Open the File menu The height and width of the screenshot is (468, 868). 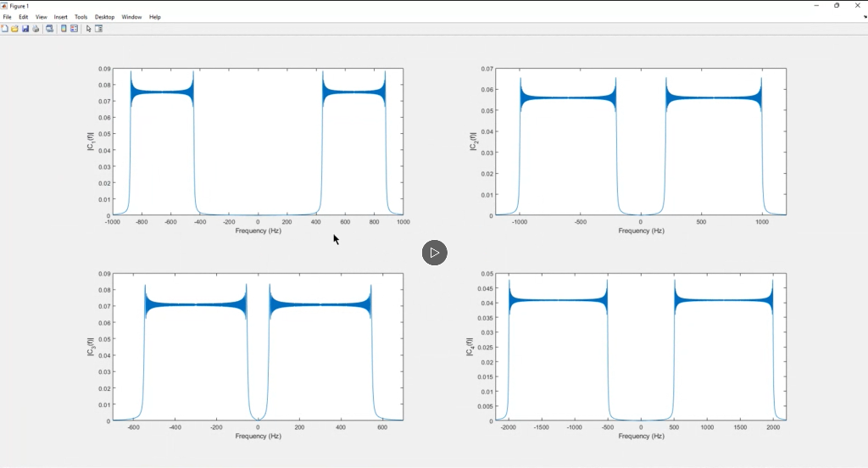point(7,17)
